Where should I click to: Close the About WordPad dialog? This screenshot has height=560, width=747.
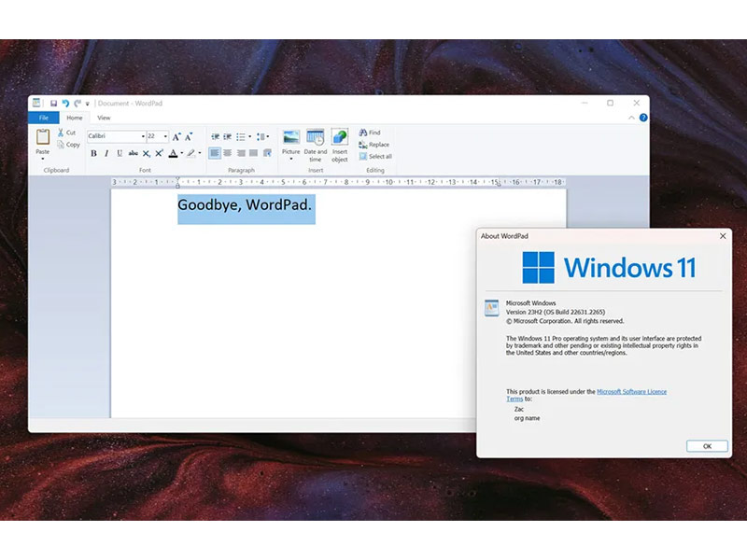pos(723,236)
